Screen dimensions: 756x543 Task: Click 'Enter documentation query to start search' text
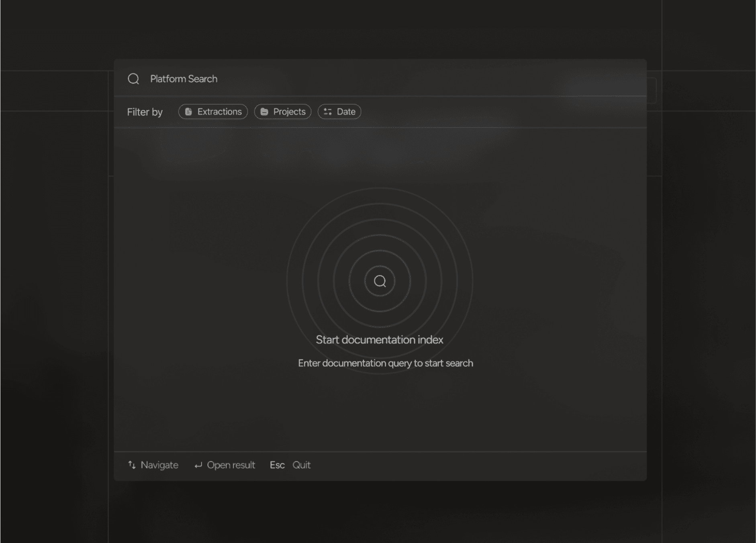(386, 363)
